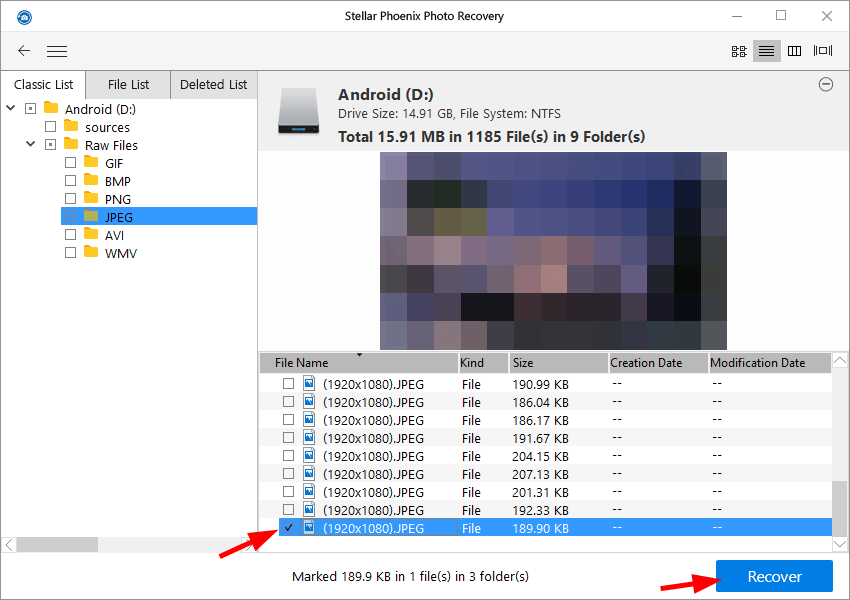Check the PNG folder checkbox
Image resolution: width=850 pixels, height=600 pixels.
70,198
